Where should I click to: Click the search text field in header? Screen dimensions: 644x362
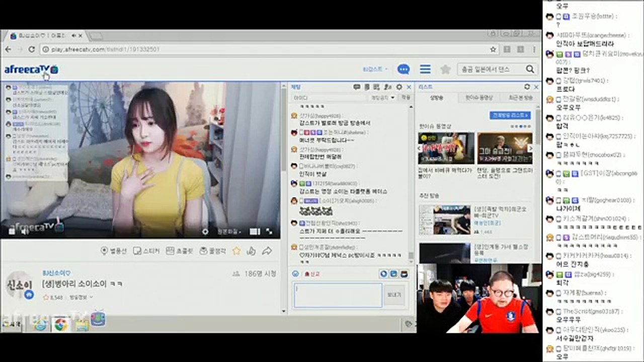491,69
